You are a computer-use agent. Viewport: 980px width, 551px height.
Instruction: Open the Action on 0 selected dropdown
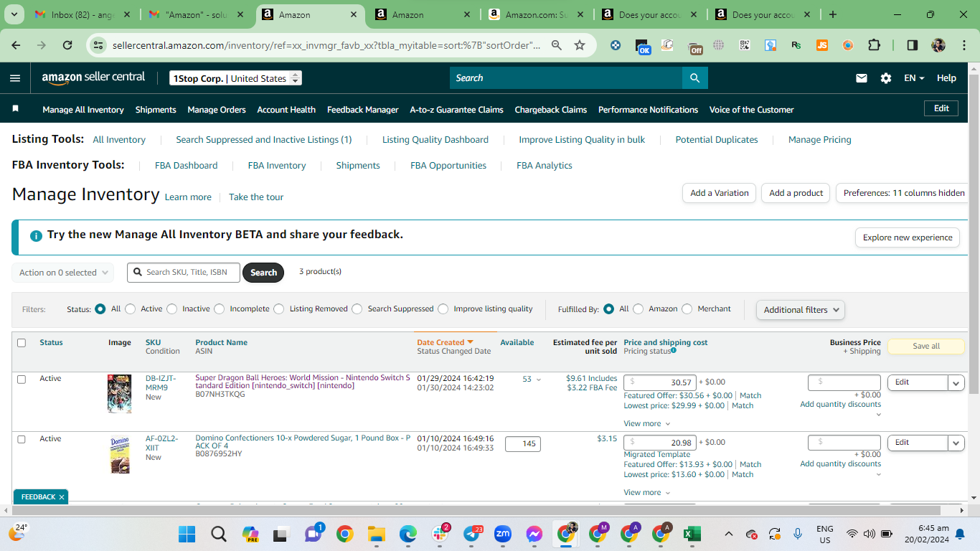(x=63, y=273)
